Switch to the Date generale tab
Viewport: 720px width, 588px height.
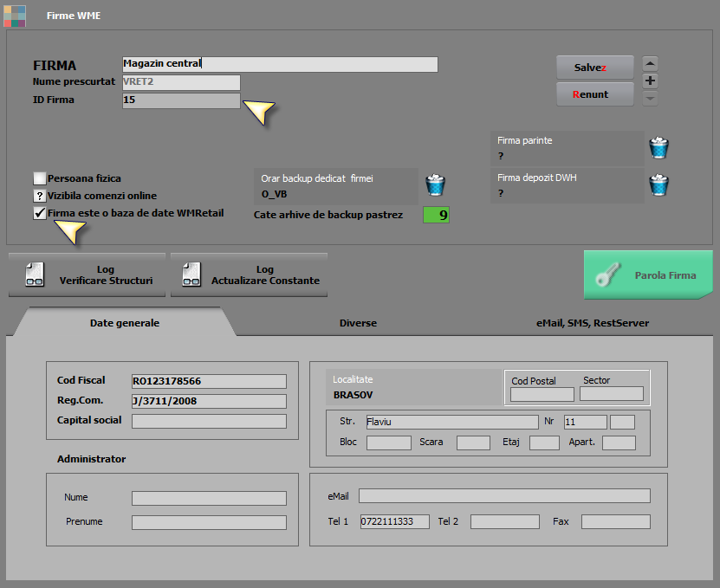(x=125, y=323)
